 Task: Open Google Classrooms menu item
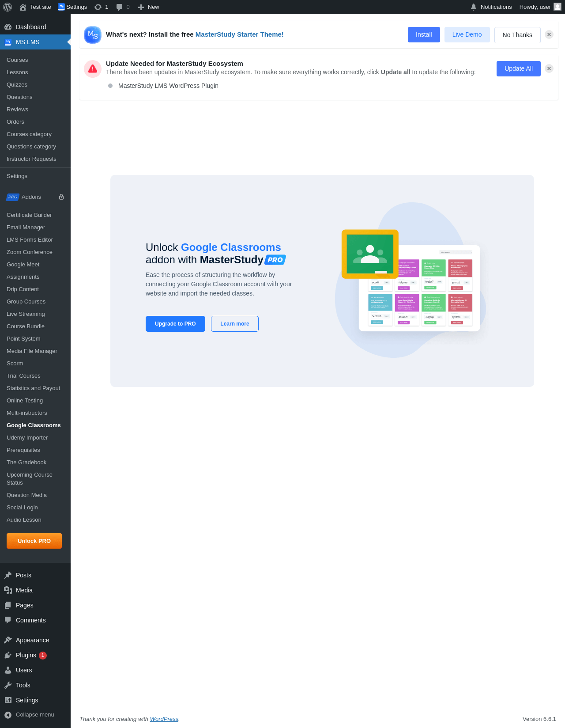[x=34, y=425]
